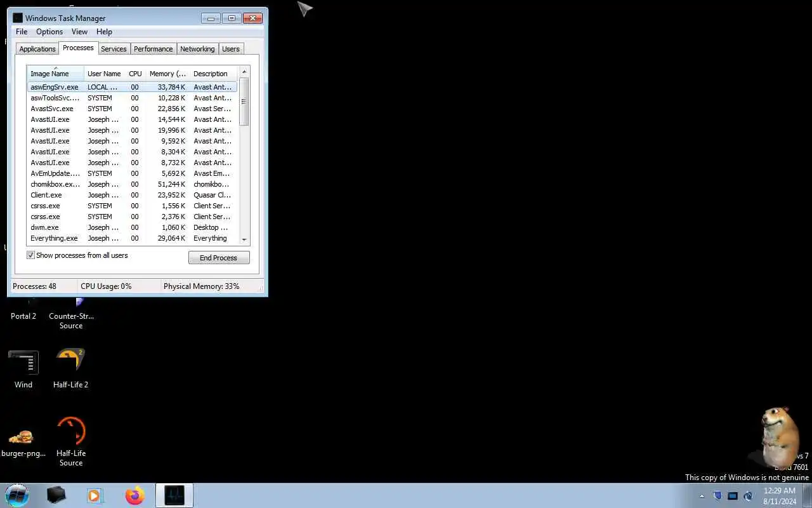Select the aswEngSrv.exe process row
Screen dimensions: 812x508
(132, 87)
